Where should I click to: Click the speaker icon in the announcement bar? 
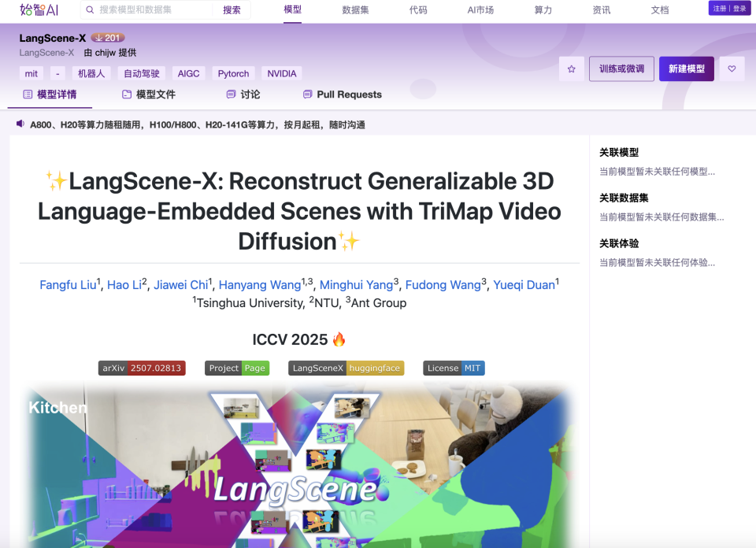(x=19, y=124)
